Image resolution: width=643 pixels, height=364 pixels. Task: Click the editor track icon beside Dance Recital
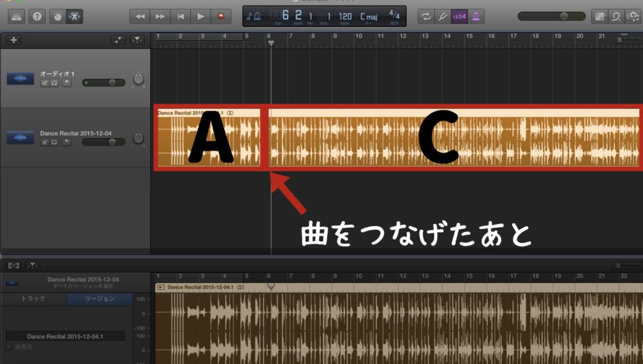(x=13, y=283)
